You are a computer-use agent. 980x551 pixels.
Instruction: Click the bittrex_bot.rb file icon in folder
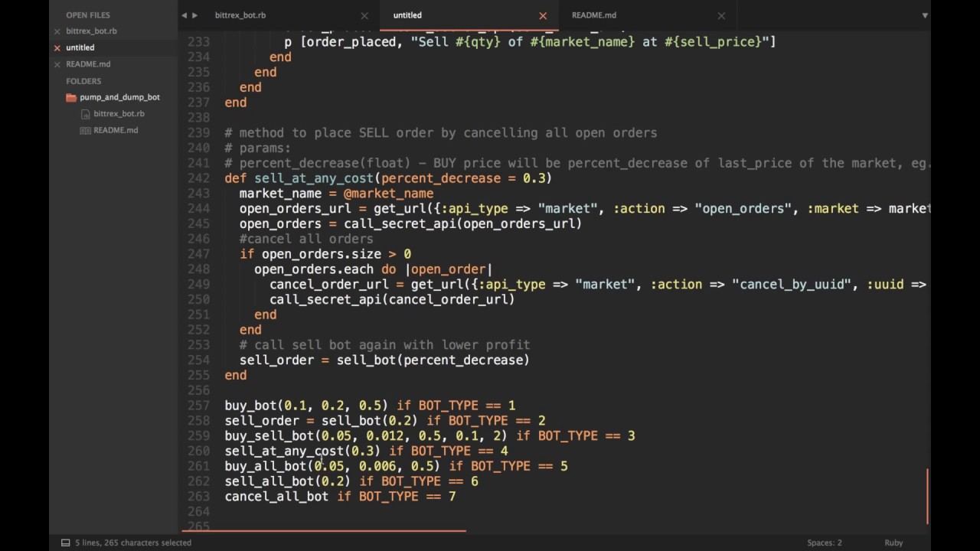(86, 114)
